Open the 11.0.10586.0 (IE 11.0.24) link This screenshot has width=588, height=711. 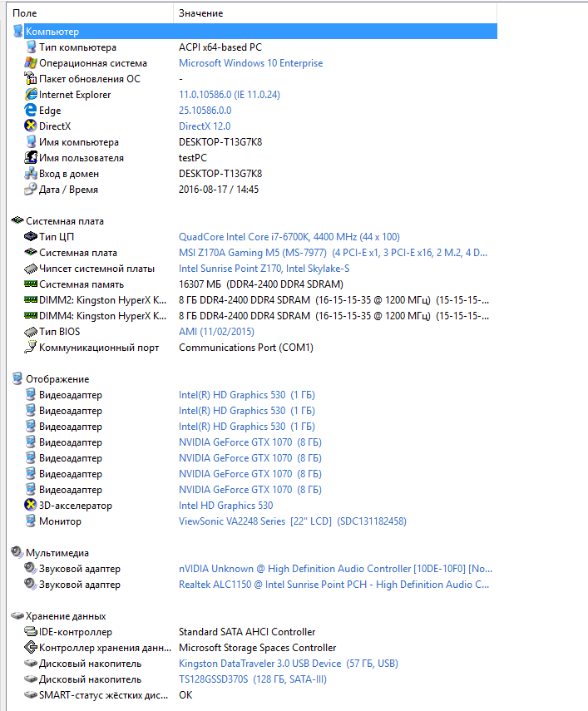point(230,94)
